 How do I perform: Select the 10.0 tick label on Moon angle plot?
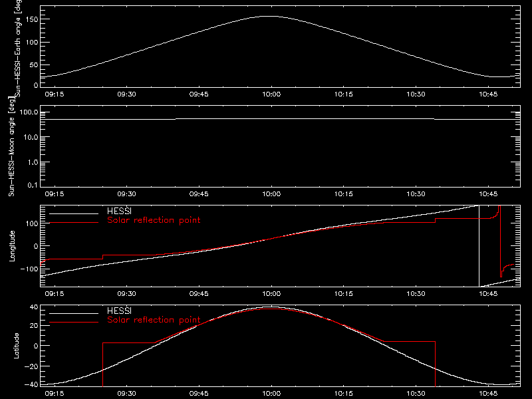coord(31,137)
